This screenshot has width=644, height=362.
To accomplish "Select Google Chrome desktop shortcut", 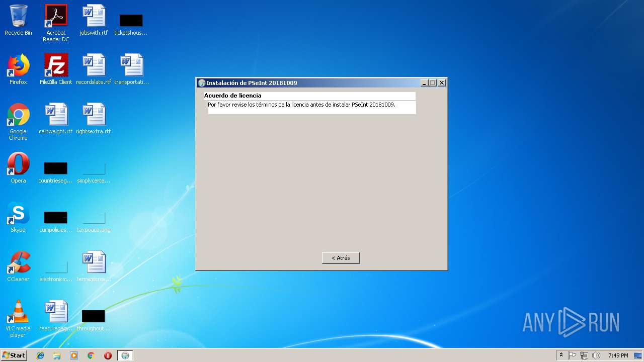I will pyautogui.click(x=18, y=122).
